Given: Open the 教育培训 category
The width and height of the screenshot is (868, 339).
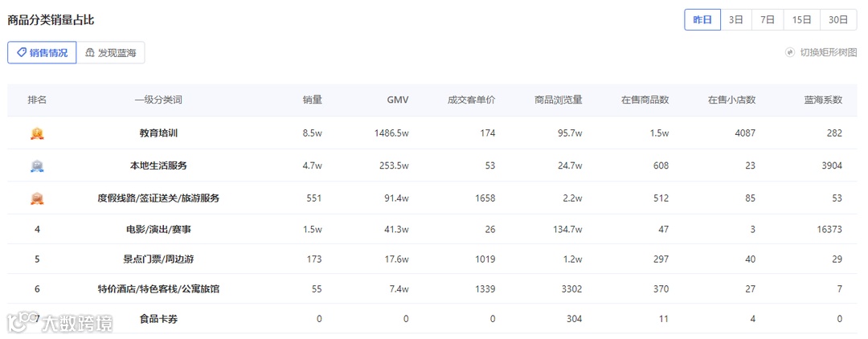Looking at the screenshot, I should (x=158, y=133).
